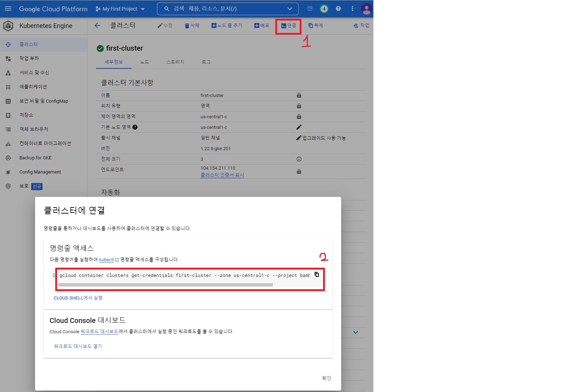Open notifications badge showing 4

pos(324,9)
